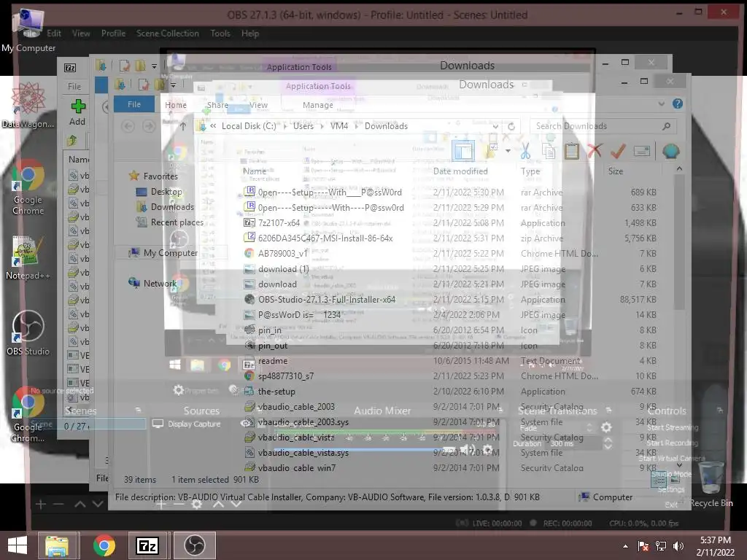Add a new source with Sources plus icon
Image resolution: width=747 pixels, height=560 pixels.
click(x=161, y=504)
